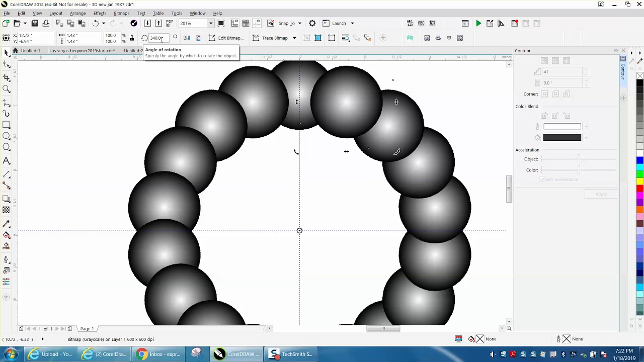Open Trace Bitmap dropdown arrow
The height and width of the screenshot is (362, 644).
point(294,38)
